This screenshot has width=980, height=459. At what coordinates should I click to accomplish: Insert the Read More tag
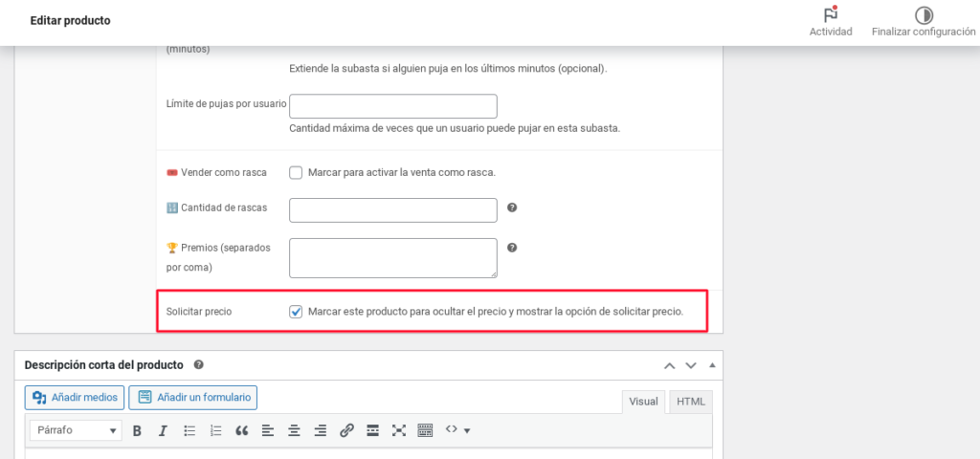pyautogui.click(x=372, y=430)
